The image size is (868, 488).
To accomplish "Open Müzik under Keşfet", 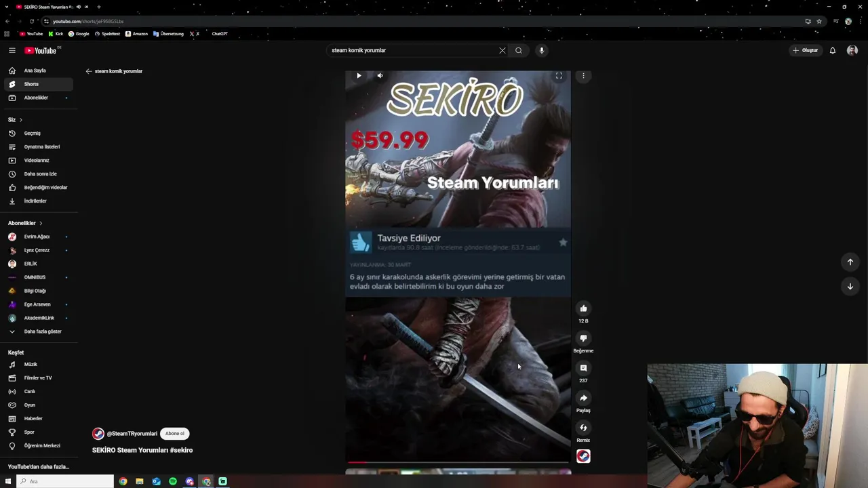I will 37,365.
